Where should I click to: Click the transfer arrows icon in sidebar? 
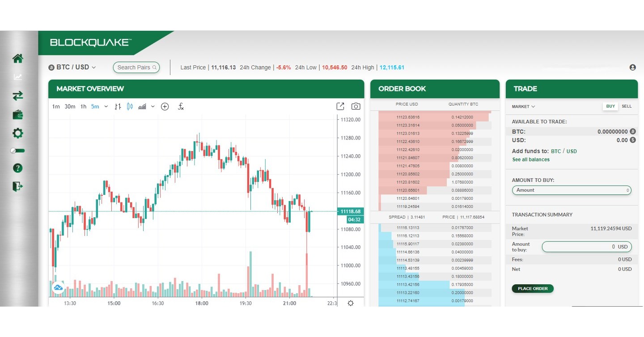(17, 96)
